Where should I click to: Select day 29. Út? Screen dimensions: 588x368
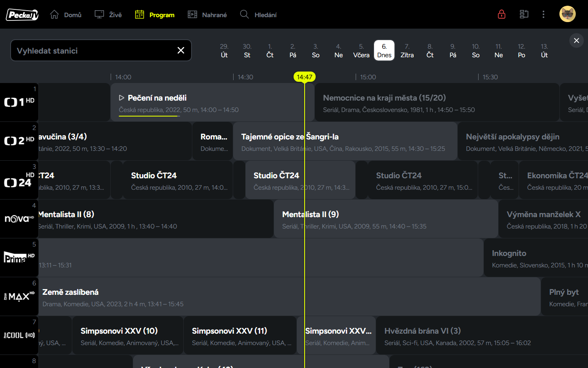point(224,50)
